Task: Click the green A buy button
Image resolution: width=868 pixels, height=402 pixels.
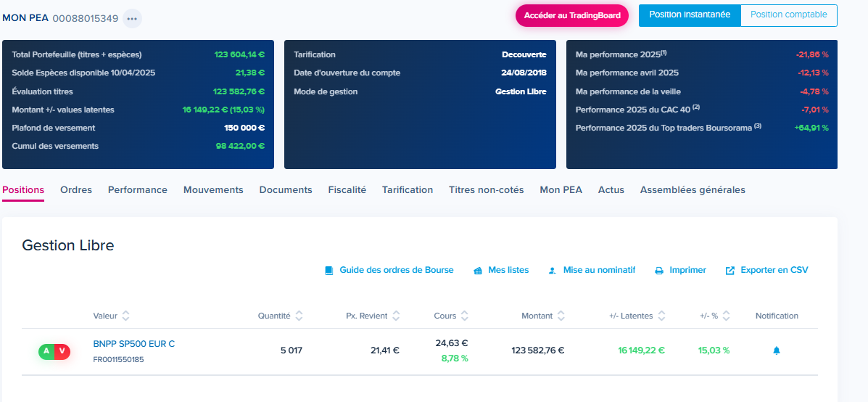Action: tap(46, 351)
